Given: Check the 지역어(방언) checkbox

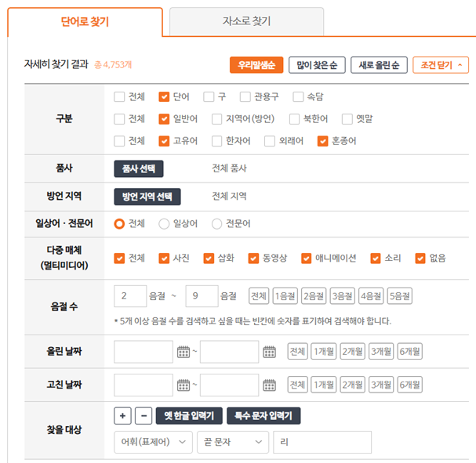Looking at the screenshot, I should [x=216, y=119].
